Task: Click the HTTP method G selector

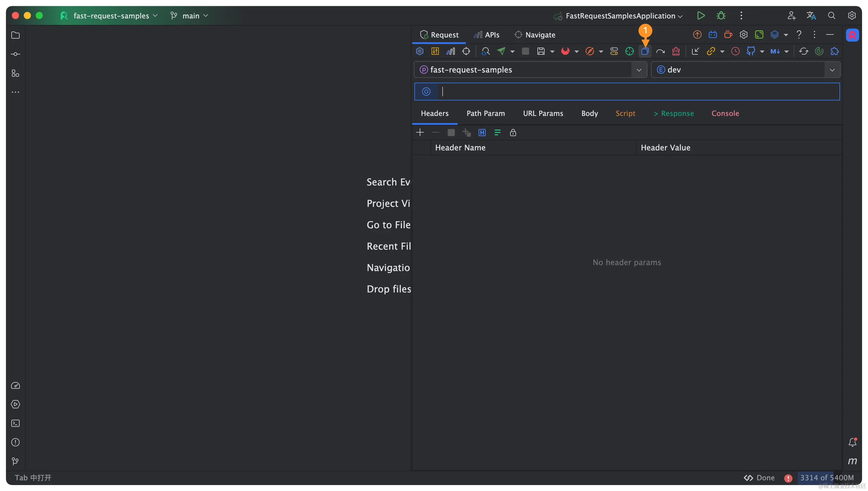Action: coord(426,91)
